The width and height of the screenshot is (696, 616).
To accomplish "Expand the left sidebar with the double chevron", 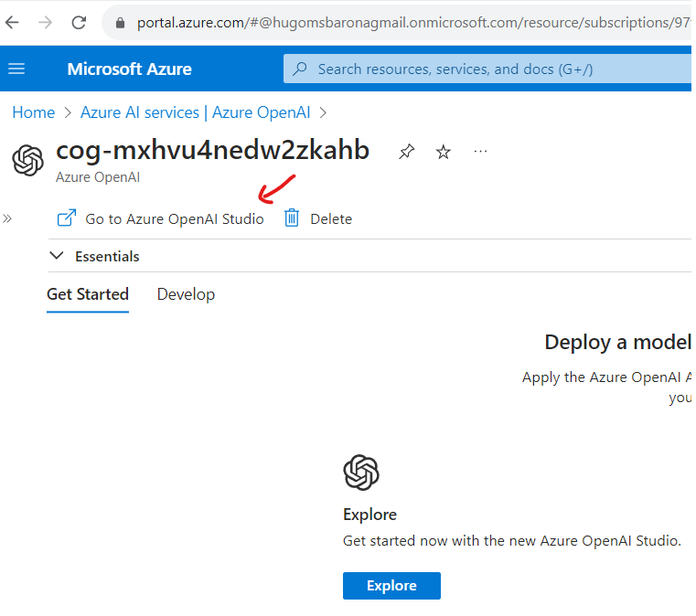I will click(8, 218).
